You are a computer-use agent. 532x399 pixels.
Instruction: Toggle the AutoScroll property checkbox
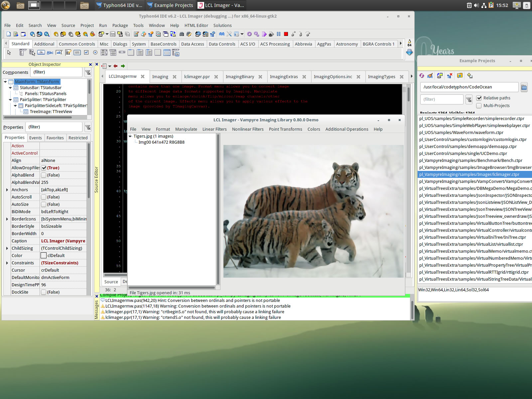[44, 197]
